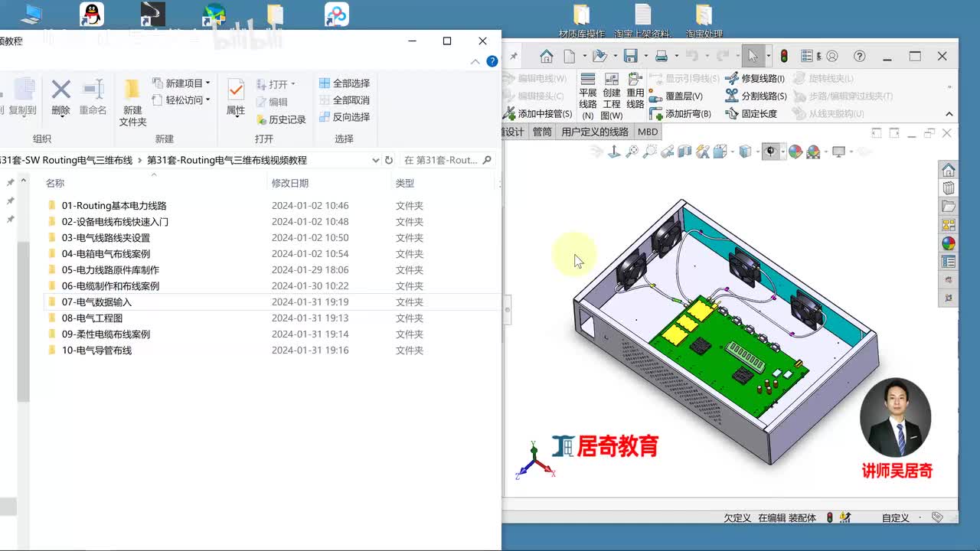
Task: Switch to 管筒 tab
Action: tap(542, 132)
